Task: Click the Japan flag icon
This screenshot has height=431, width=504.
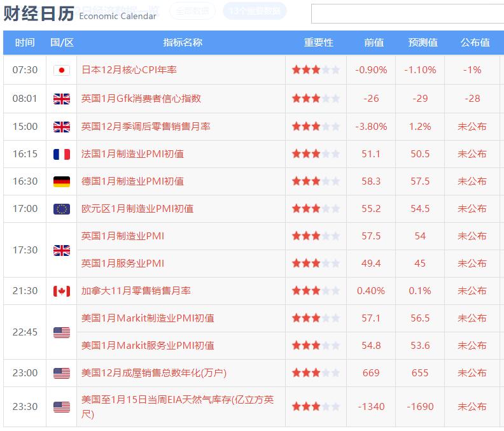Action: point(62,70)
